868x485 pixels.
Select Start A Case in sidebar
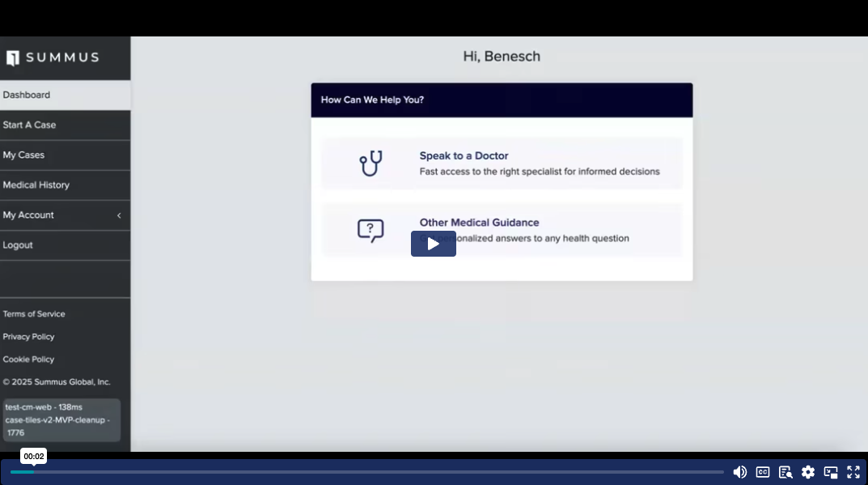[x=30, y=125]
